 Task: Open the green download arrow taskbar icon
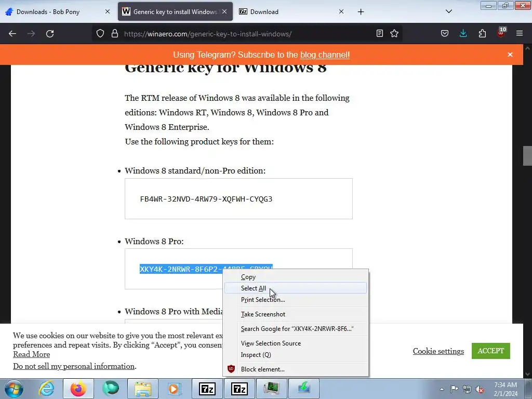[x=303, y=389]
